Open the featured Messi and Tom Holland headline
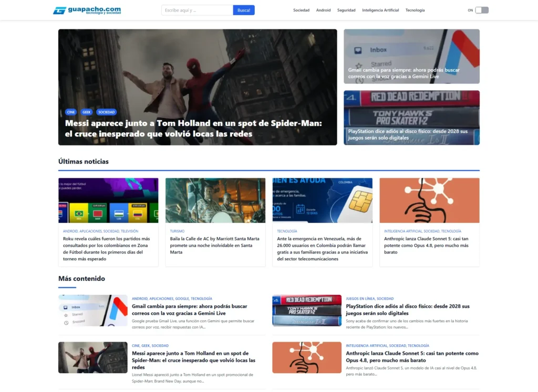This screenshot has width=538, height=392. tap(193, 129)
